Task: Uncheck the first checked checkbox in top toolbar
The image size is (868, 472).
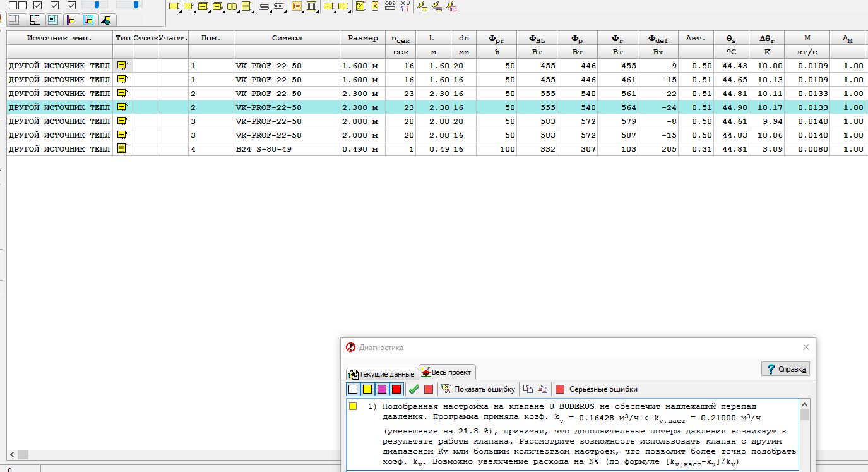Action: pos(37,5)
